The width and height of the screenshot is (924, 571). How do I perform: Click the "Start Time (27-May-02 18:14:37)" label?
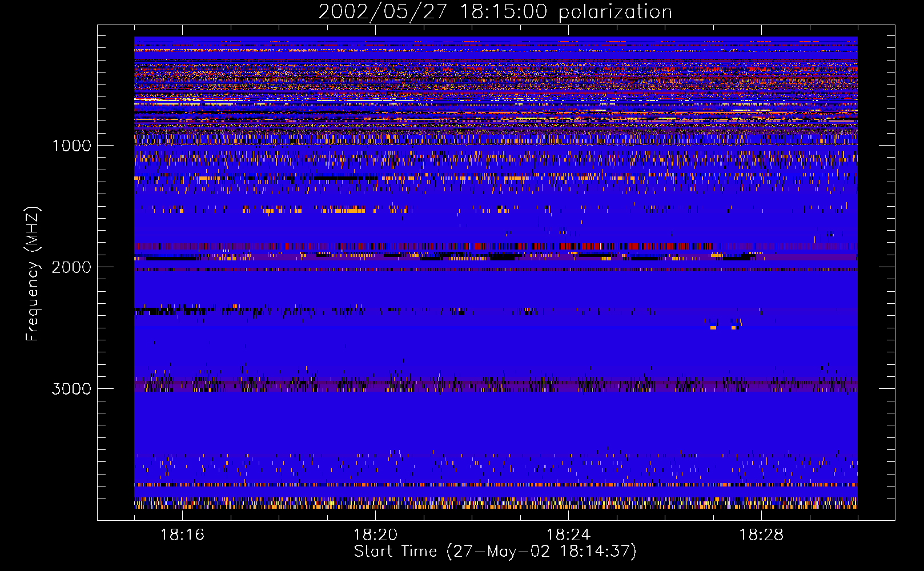coord(495,552)
